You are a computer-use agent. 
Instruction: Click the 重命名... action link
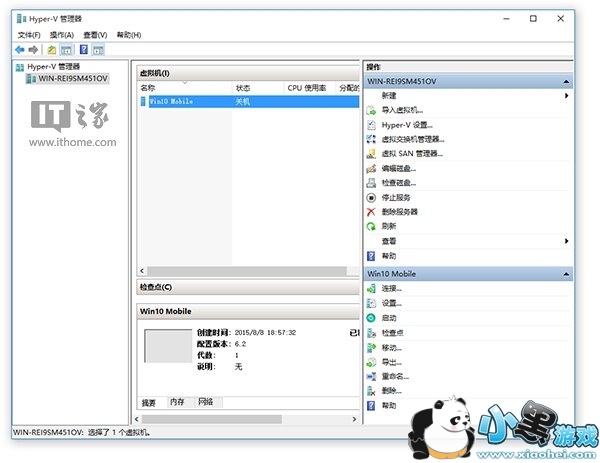[x=395, y=377]
